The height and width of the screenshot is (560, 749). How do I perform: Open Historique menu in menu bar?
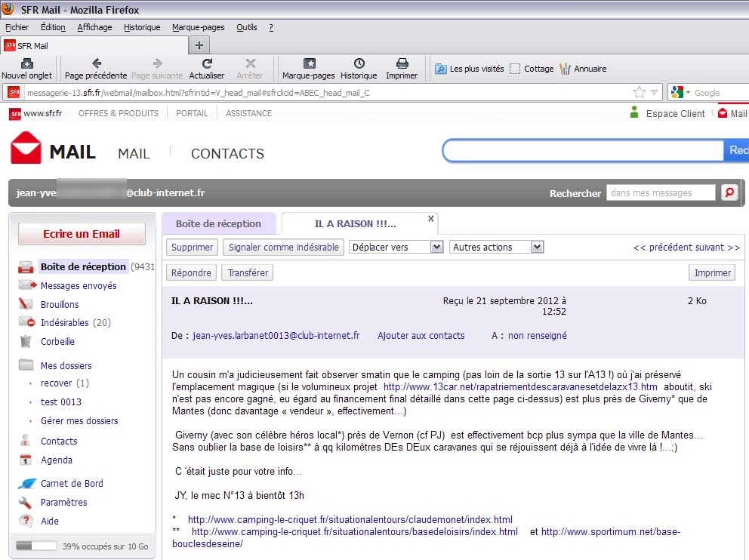coord(142,27)
